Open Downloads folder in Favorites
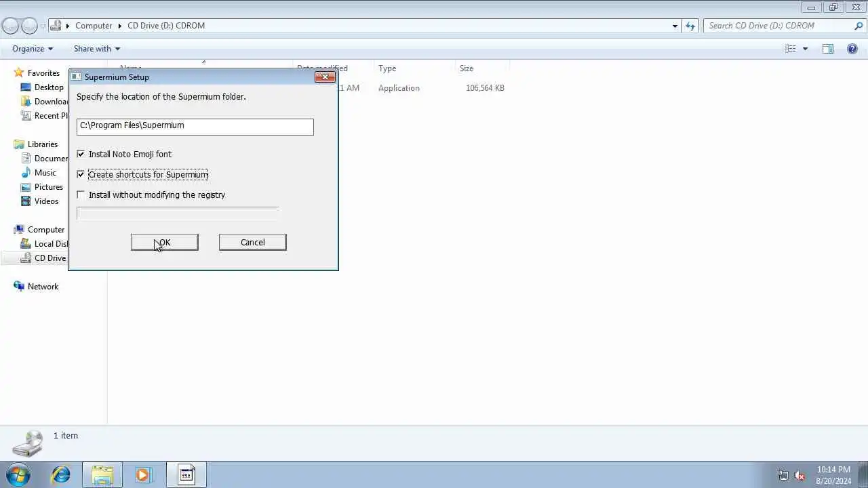Screen dimensions: 868x488 tap(51, 102)
